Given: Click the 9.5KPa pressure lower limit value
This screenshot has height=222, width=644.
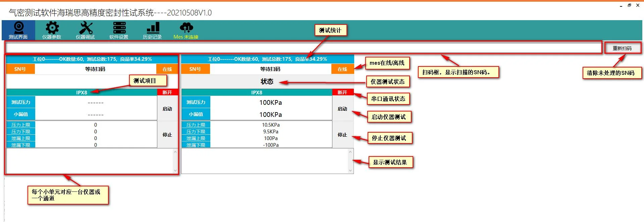Looking at the screenshot, I should click(271, 132).
